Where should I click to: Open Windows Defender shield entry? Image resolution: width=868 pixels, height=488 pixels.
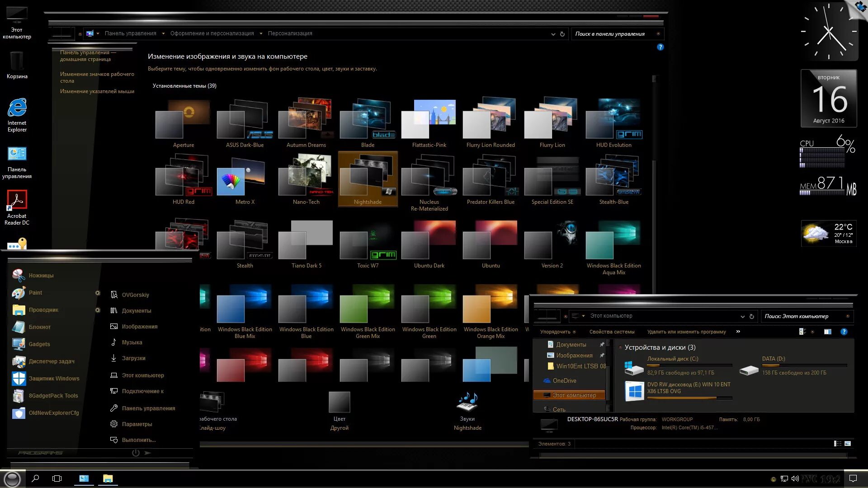[x=54, y=379]
